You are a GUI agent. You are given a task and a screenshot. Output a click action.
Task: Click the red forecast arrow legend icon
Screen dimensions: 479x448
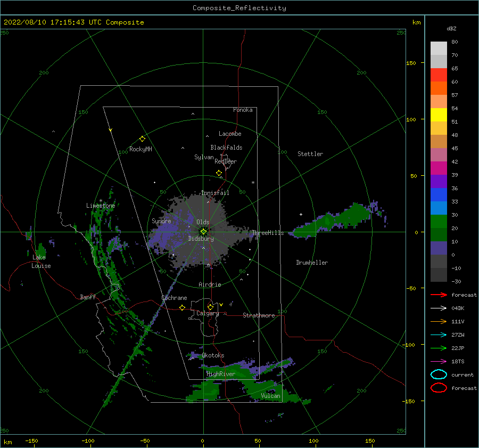point(439,295)
